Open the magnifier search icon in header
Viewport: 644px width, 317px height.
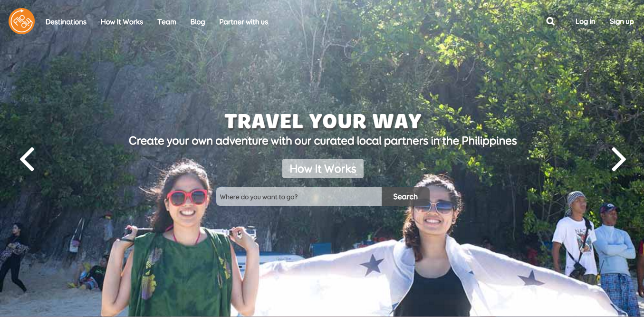point(550,21)
